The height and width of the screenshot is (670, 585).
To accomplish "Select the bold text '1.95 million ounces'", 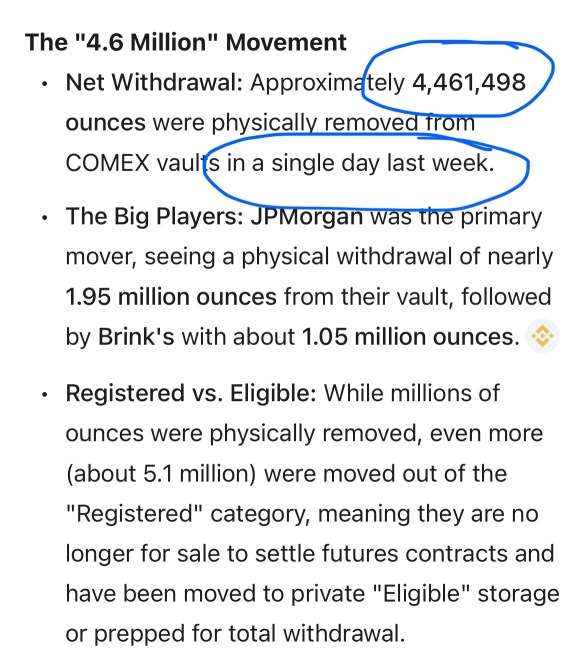I will (171, 297).
